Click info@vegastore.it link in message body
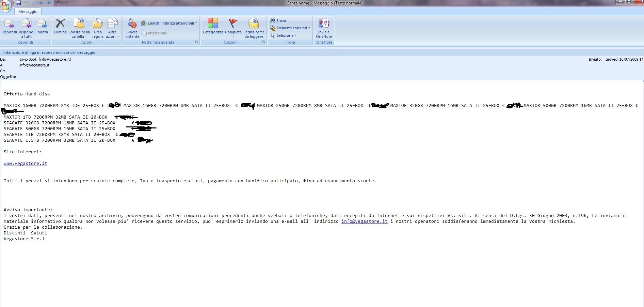Viewport: 644px width, 307px height. click(365, 221)
